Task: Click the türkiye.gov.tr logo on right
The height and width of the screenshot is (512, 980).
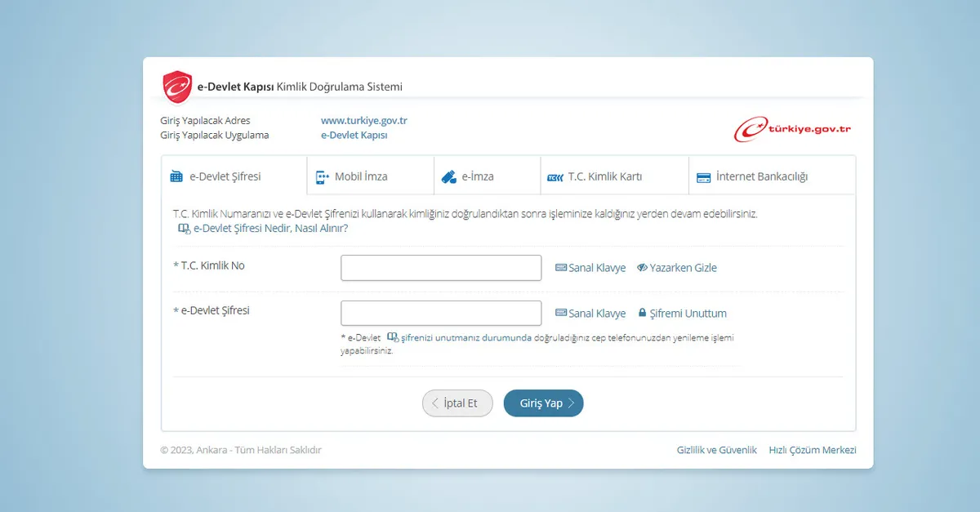Action: pos(792,130)
